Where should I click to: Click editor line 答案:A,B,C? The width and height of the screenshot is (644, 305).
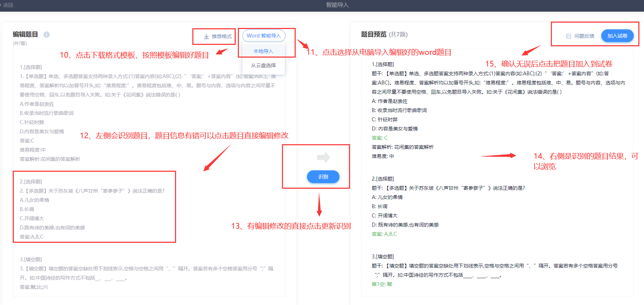[31, 237]
